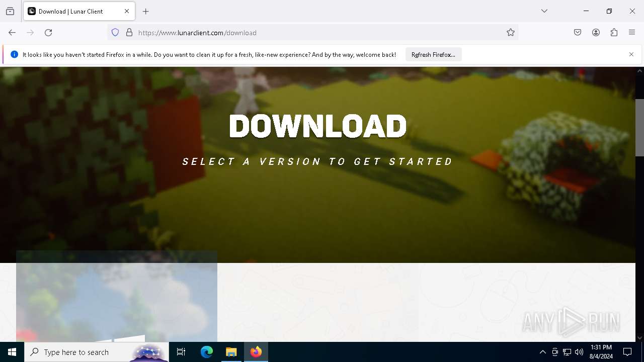Open the volume tray icon
This screenshot has width=644, height=362.
pos(579,352)
